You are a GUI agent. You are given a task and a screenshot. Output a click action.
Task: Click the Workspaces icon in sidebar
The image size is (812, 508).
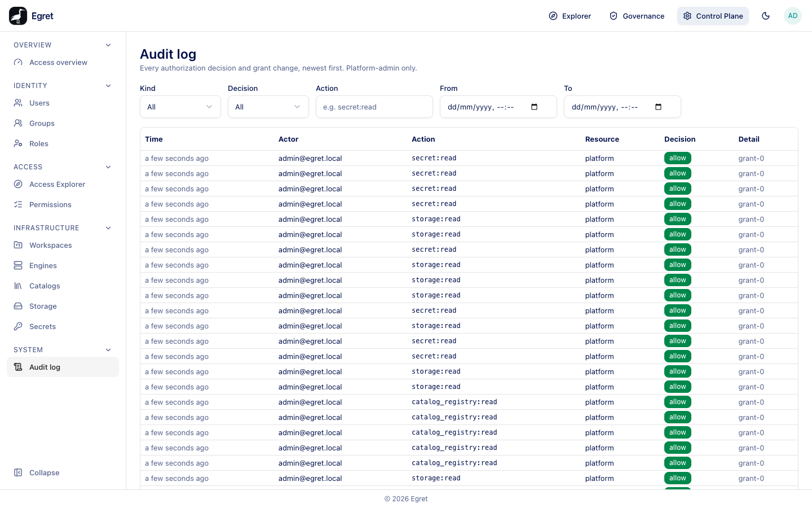[x=18, y=246]
